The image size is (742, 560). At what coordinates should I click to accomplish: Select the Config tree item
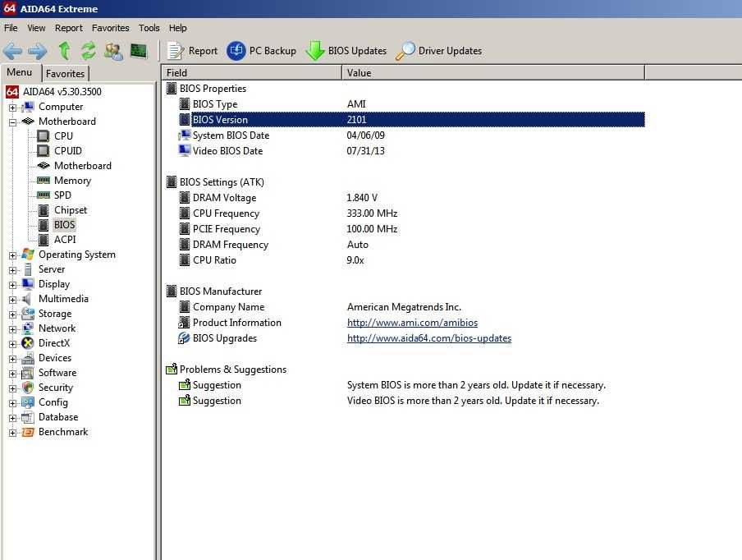coord(53,402)
